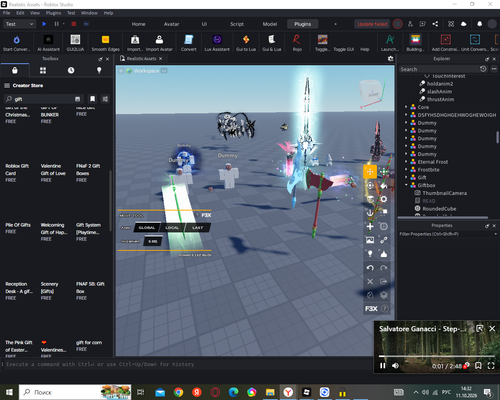Screen dimensions: 500x400
Task: Select the F3X Lighting bulb tool
Action: 370,254
